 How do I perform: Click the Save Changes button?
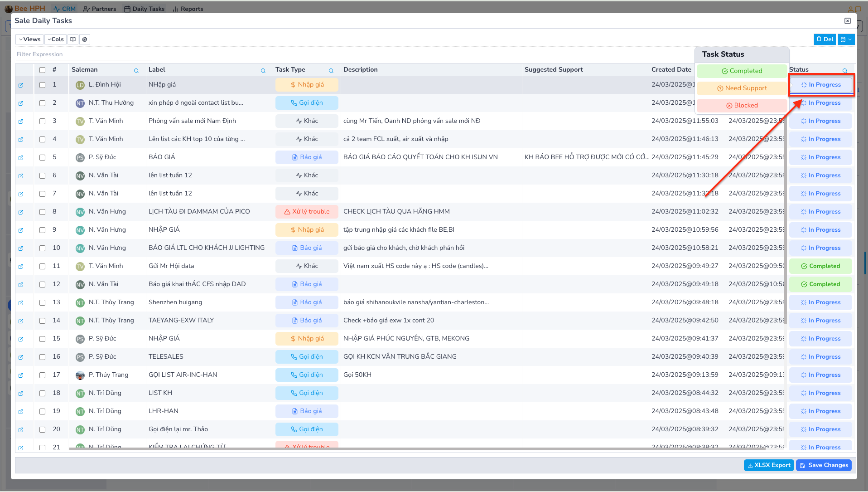click(x=824, y=465)
